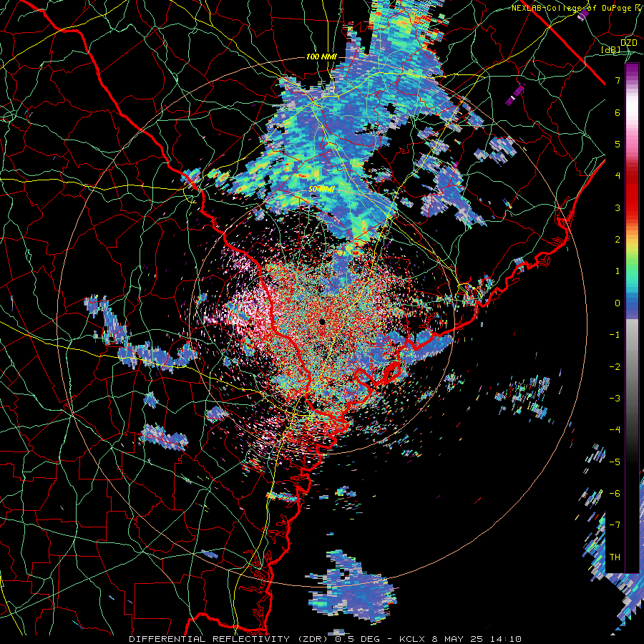Screen dimensions: 644x644
Task: Click the "0" value on the color scale
Action: (x=618, y=303)
